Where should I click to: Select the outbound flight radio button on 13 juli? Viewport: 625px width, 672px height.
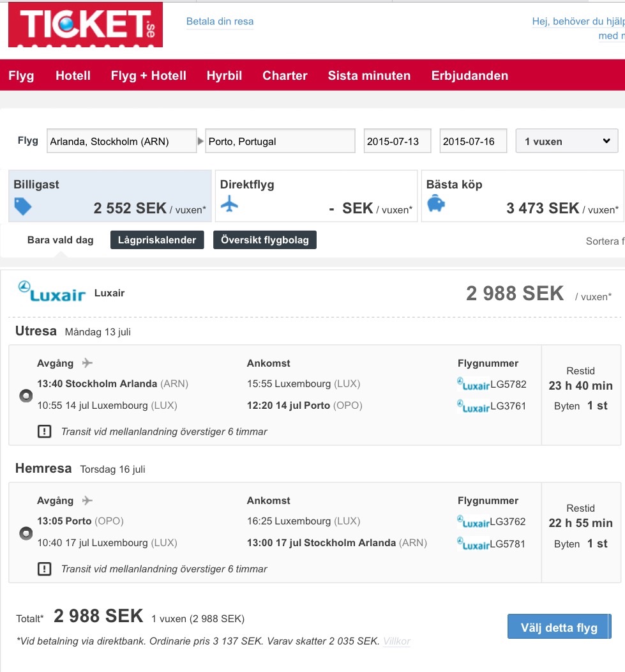point(26,395)
